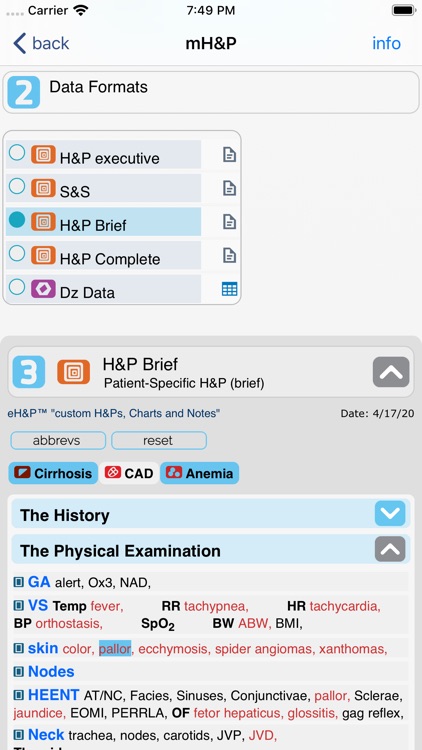Tap the document icon next to H&P Complete
The height and width of the screenshot is (750, 422).
[x=230, y=255]
